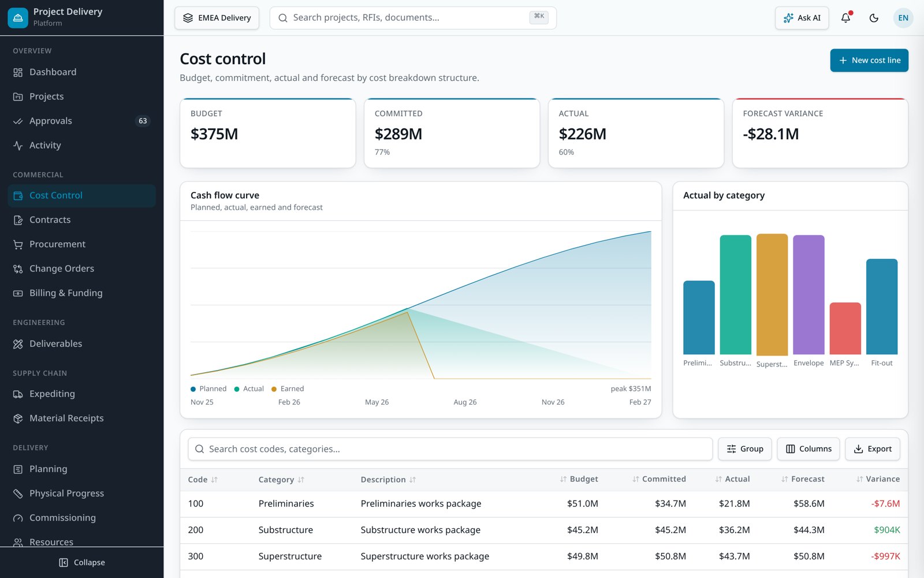Click the Preliminaries bar in category chart
This screenshot has height=578, width=924.
click(699, 317)
